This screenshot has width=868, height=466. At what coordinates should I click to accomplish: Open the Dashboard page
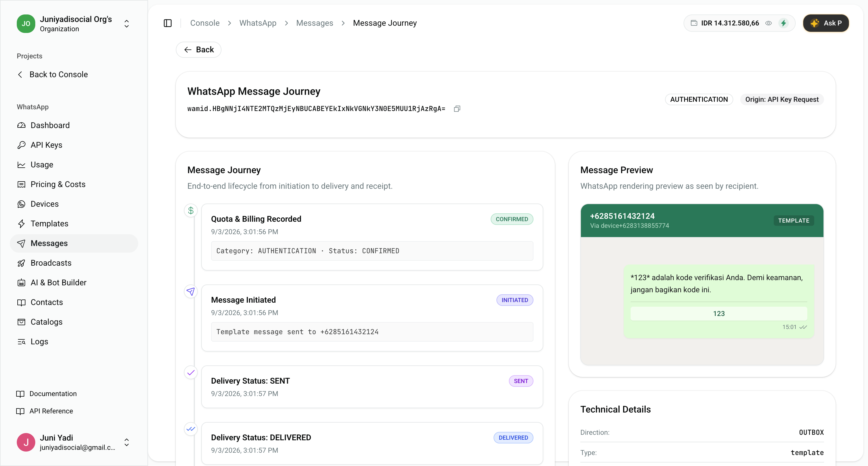pos(74,125)
